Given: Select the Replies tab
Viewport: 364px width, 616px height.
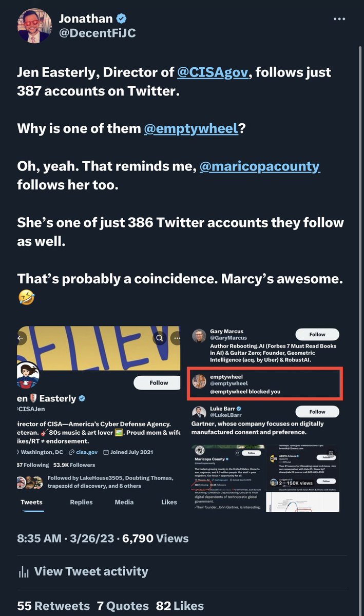Looking at the screenshot, I should point(81,502).
